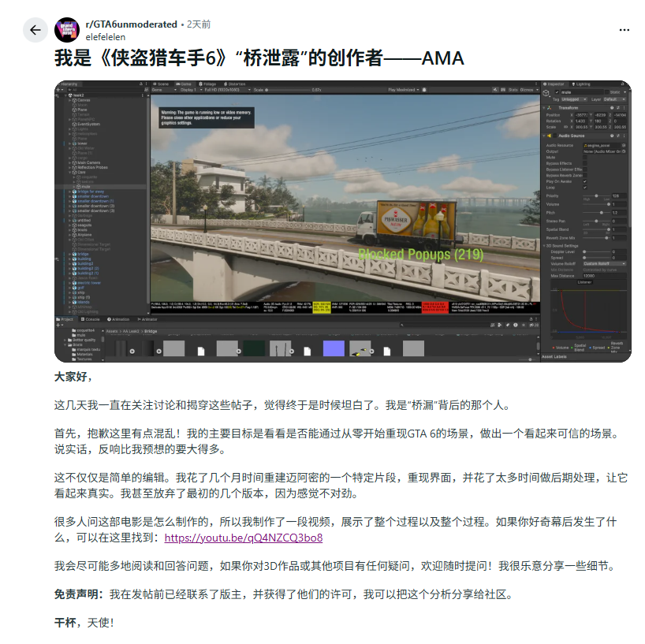Viewport: 645px width, 644px height.
Task: Click the purple asset thumbnail in Project panel
Action: click(334, 348)
